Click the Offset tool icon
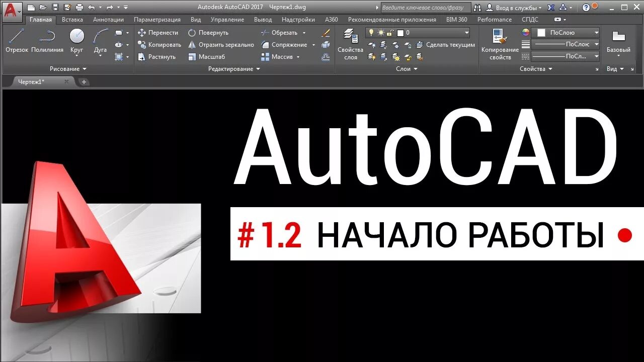Screen dimensions: 644x362 pyautogui.click(x=326, y=57)
